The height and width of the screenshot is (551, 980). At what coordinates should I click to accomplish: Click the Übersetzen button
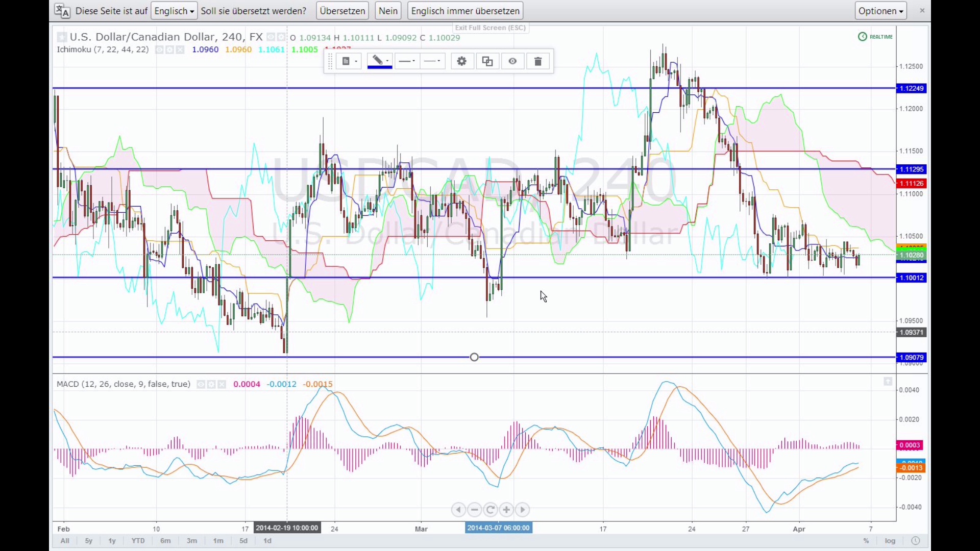tap(342, 11)
